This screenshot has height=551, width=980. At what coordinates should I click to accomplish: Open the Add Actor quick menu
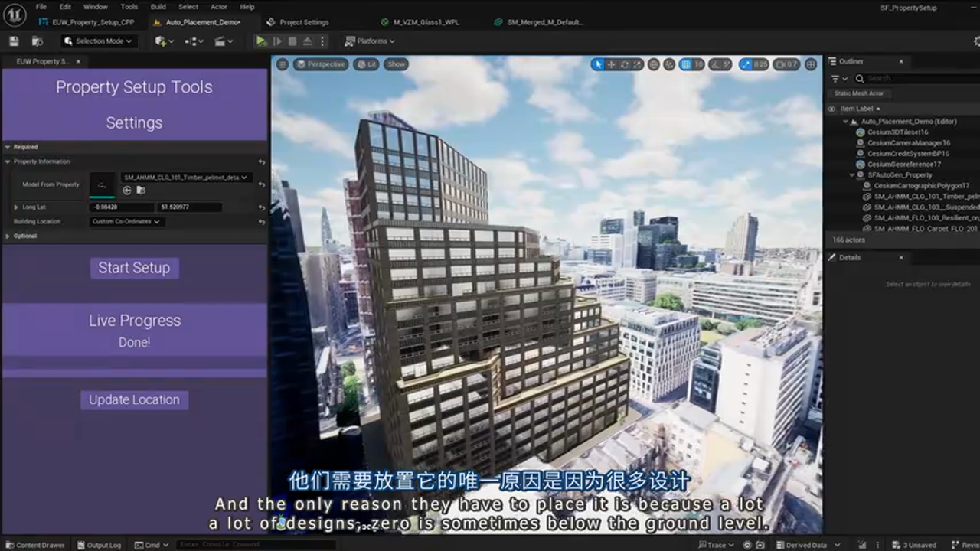160,42
